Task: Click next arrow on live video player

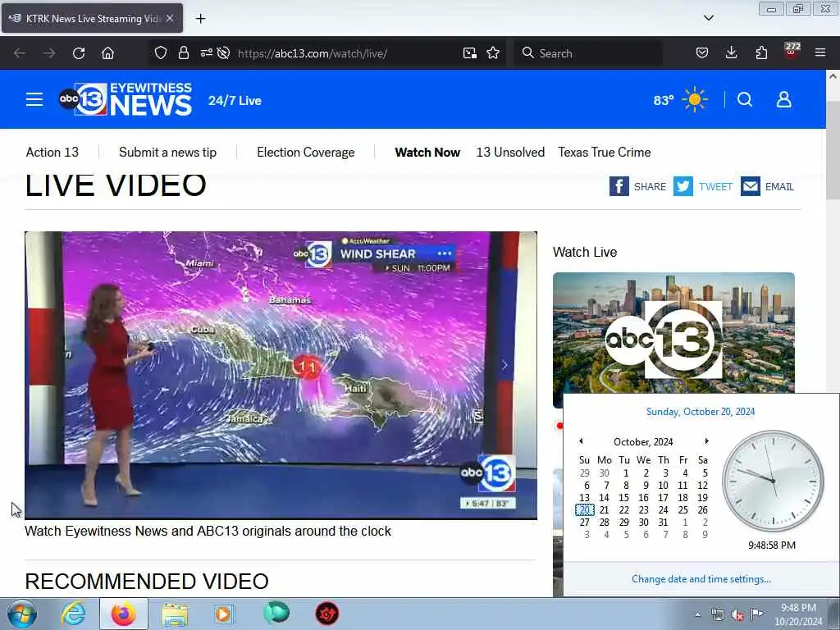Action: pyautogui.click(x=504, y=365)
